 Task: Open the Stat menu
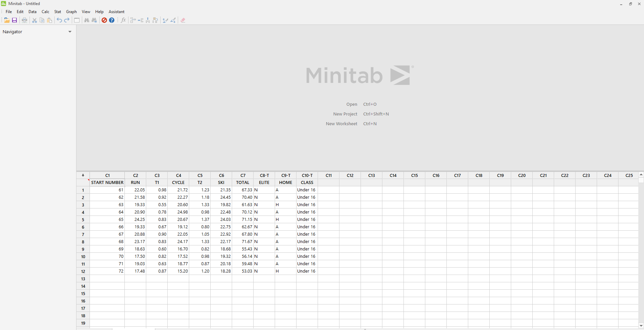57,11
